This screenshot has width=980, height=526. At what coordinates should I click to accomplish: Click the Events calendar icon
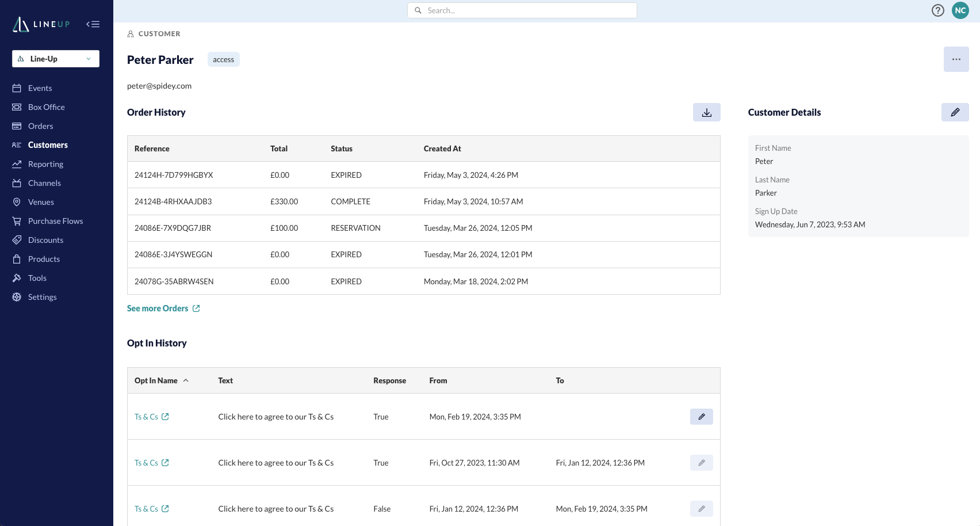pyautogui.click(x=17, y=88)
